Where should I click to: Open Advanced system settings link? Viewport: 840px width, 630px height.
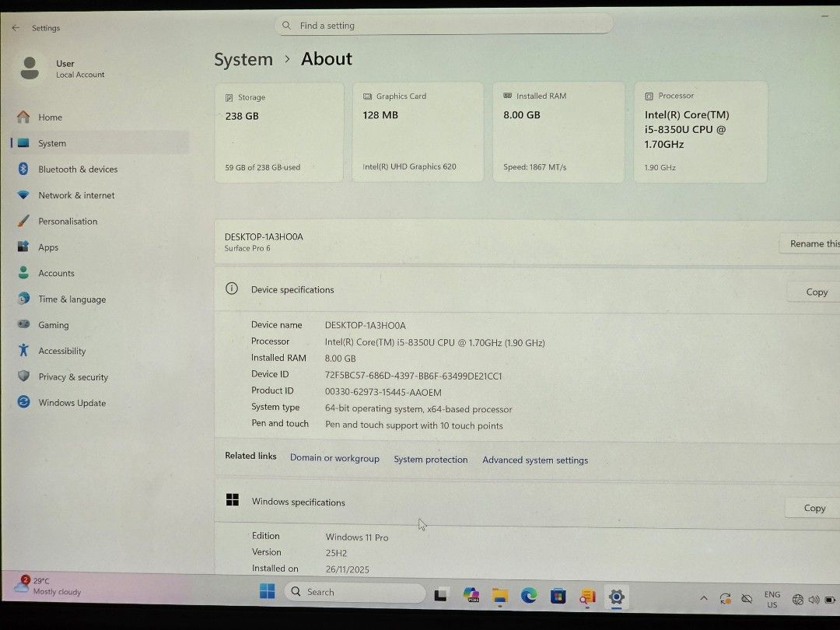(x=535, y=460)
